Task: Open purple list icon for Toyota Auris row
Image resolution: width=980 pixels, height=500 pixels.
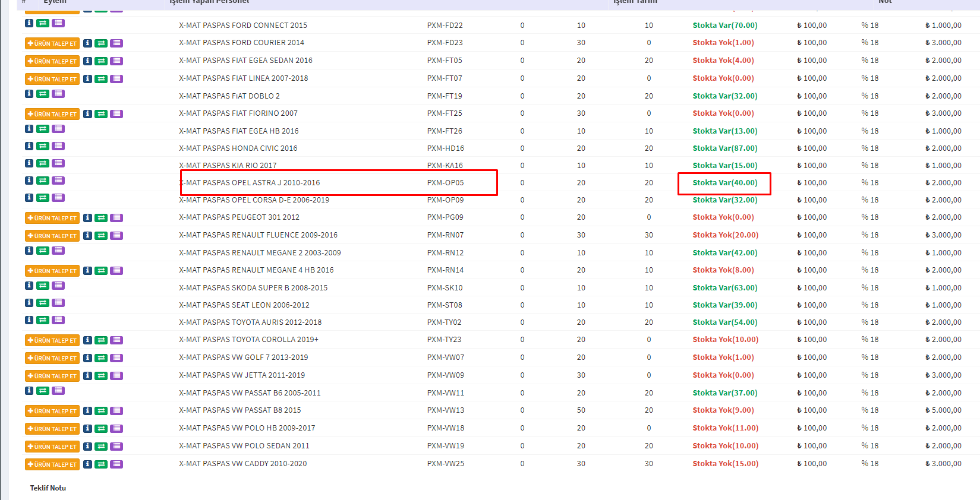Action: point(58,320)
